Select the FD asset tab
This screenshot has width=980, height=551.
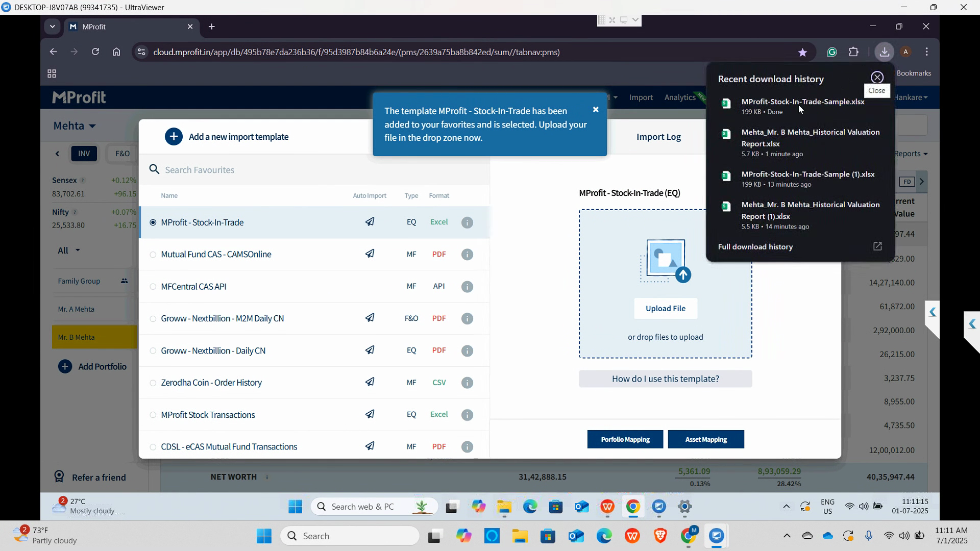click(906, 182)
